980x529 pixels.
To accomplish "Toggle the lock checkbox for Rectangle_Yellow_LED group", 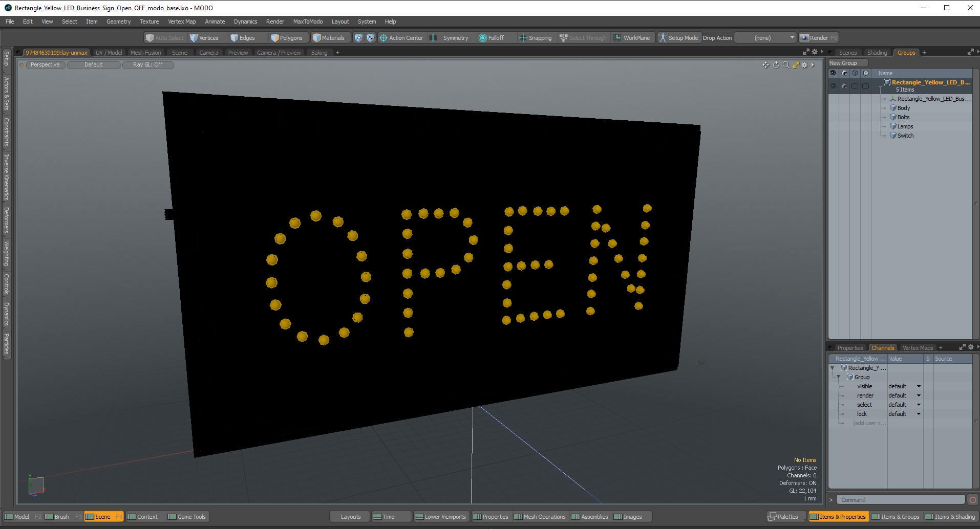I will 865,86.
